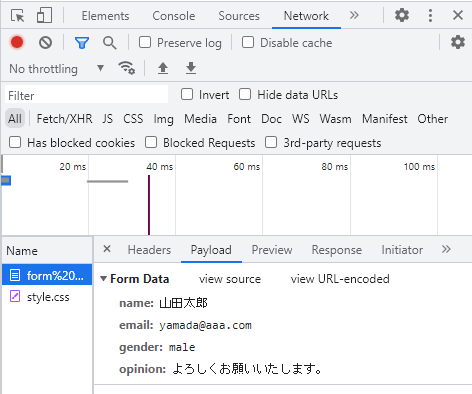Screen dimensions: 472x394
Task: Enable Disable cache checkbox
Action: [x=248, y=42]
